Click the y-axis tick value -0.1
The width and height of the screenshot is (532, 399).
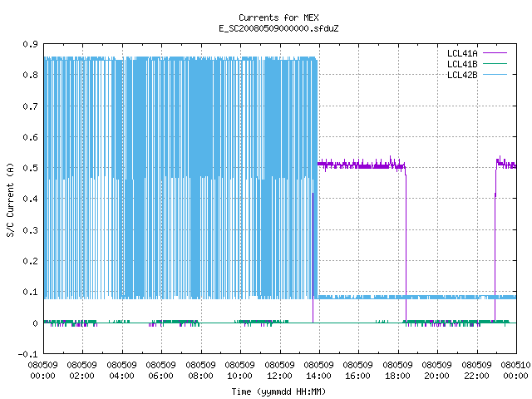[27, 354]
